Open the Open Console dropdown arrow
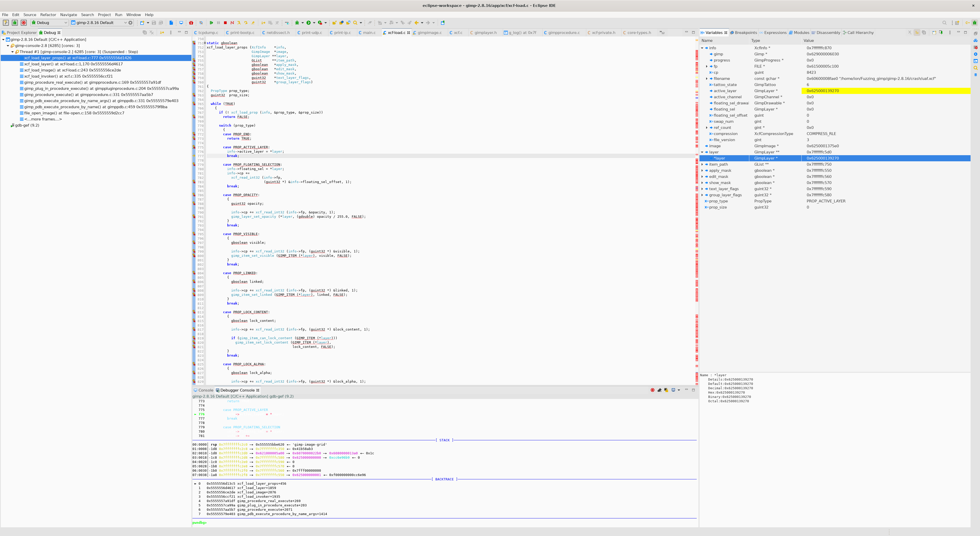 pos(679,390)
